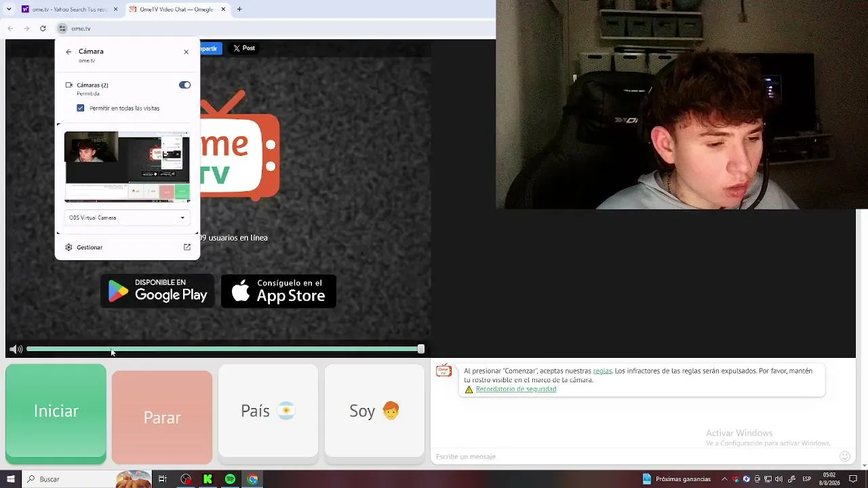Open the emoji picker in chat
Viewport: 868px width, 488px height.
pyautogui.click(x=844, y=457)
